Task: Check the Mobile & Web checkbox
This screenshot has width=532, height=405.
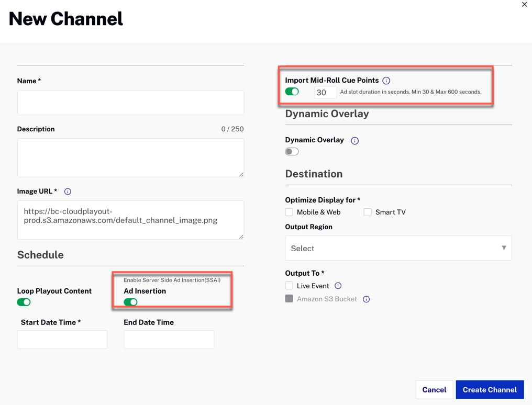Action: (x=289, y=212)
